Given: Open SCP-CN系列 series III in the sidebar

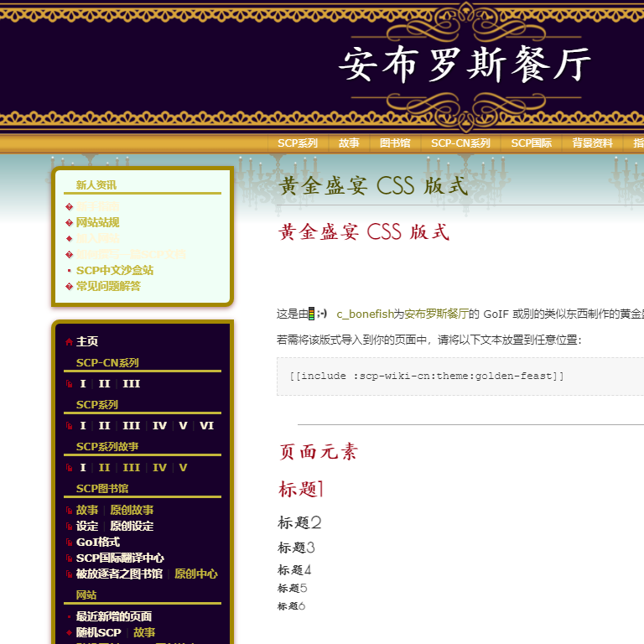Looking at the screenshot, I should 132,384.
